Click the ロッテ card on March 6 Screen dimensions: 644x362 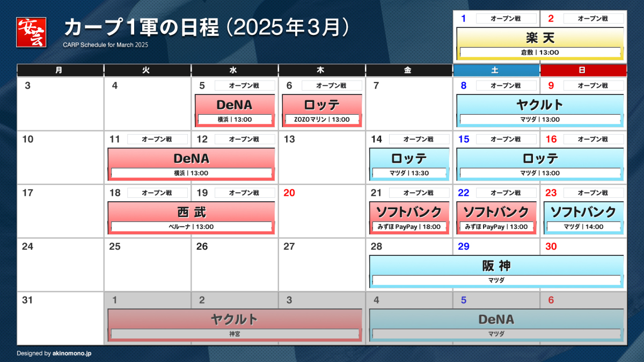pos(322,110)
